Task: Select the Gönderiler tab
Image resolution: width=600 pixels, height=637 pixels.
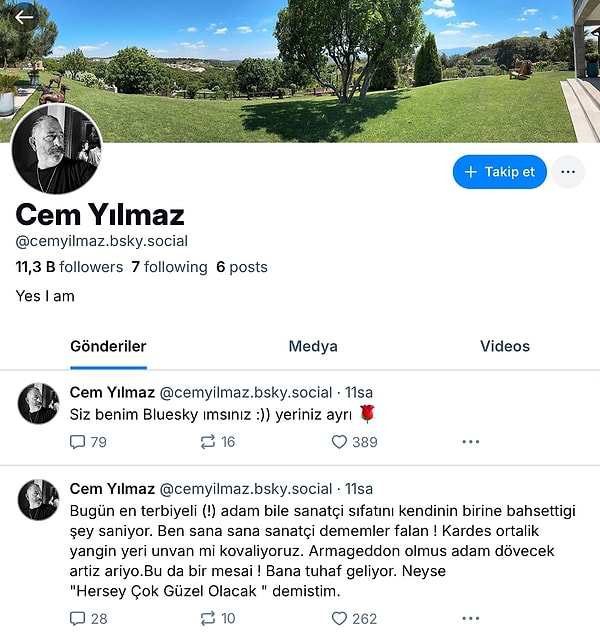Action: pos(108,346)
